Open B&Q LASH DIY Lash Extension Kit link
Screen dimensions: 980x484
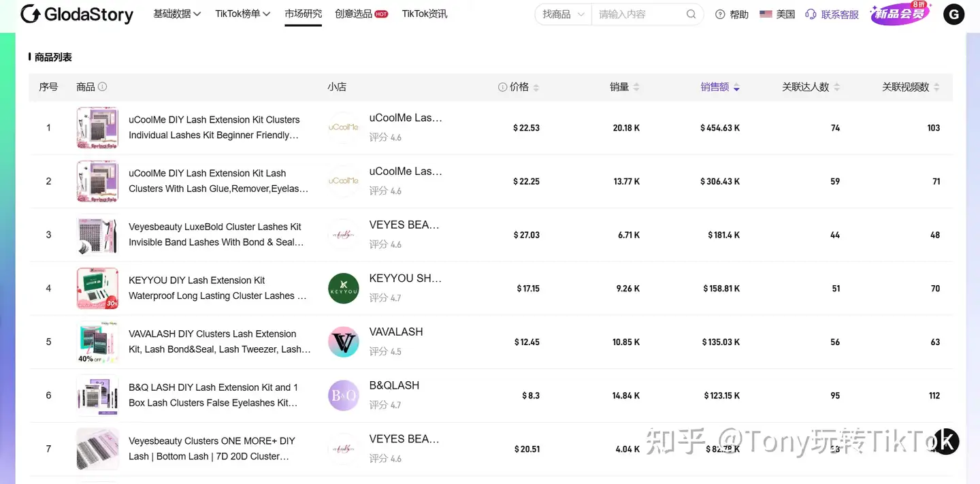point(214,396)
